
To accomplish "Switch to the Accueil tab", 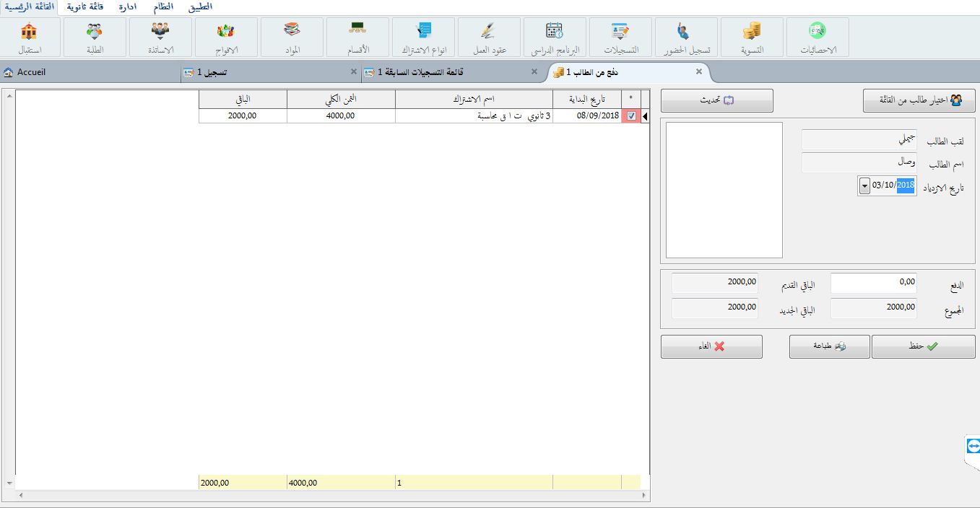I will (30, 73).
